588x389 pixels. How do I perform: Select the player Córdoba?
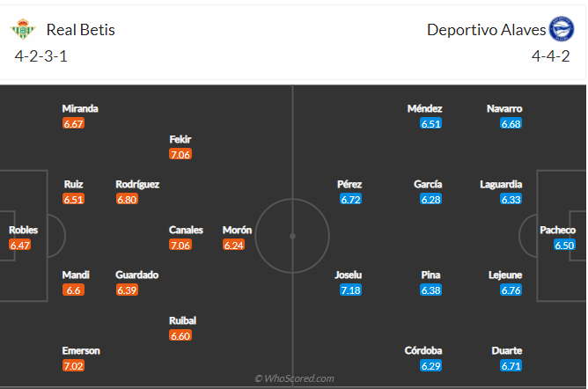[425, 350]
